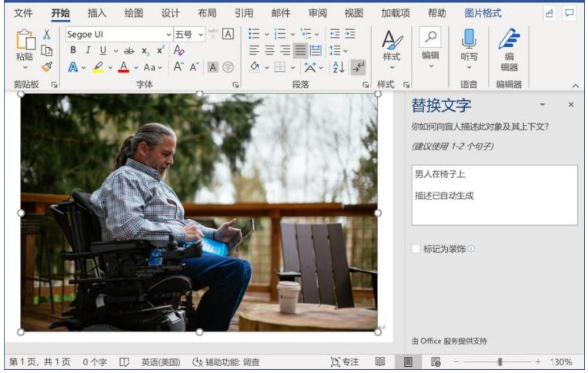
Task: Click the alt text description box
Action: 494,195
